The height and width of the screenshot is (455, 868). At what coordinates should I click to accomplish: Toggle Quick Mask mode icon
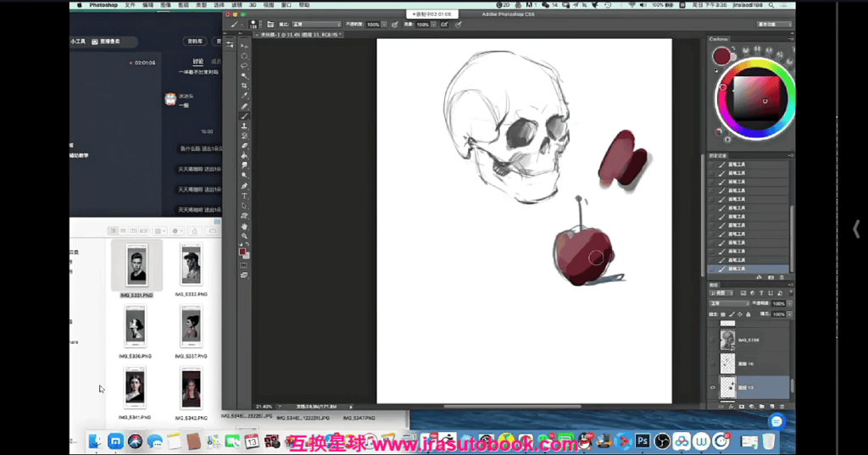(244, 265)
